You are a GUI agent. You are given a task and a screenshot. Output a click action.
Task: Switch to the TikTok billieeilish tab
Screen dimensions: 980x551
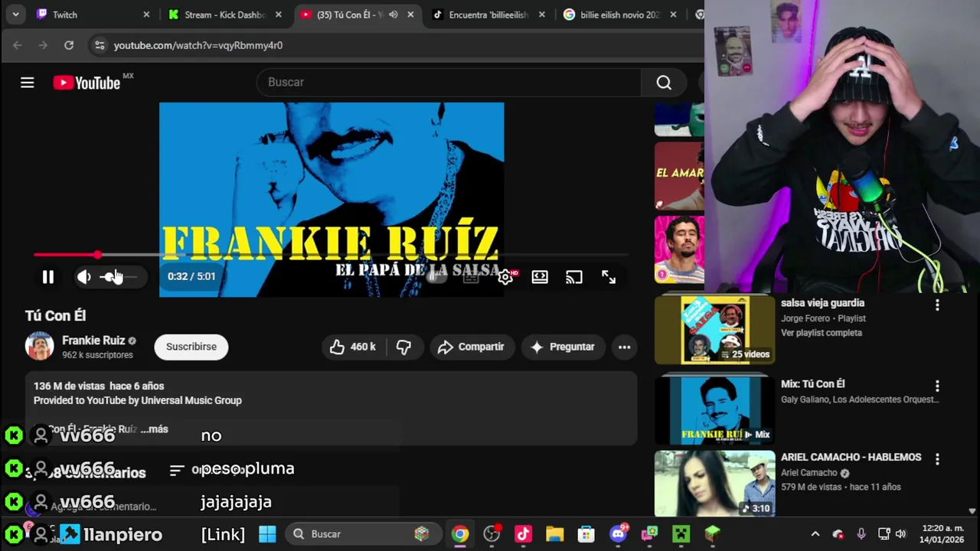click(488, 15)
